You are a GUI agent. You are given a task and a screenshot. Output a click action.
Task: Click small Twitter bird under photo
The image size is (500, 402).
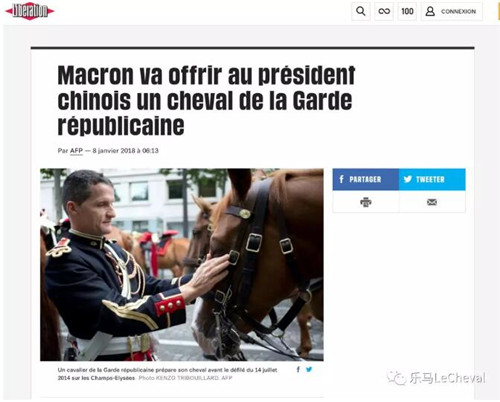[x=309, y=369]
